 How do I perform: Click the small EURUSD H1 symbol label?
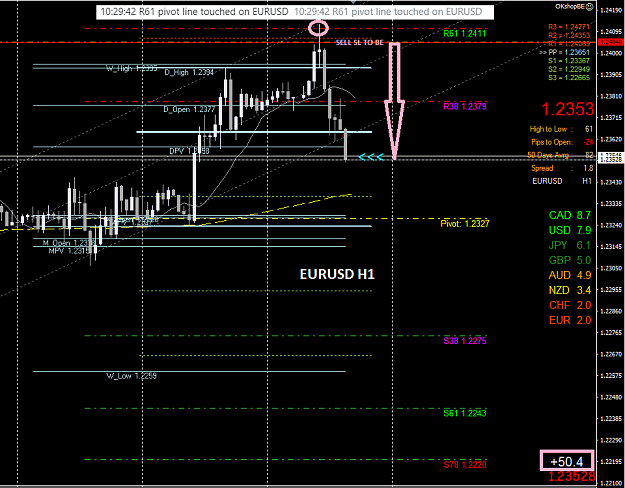coord(562,181)
